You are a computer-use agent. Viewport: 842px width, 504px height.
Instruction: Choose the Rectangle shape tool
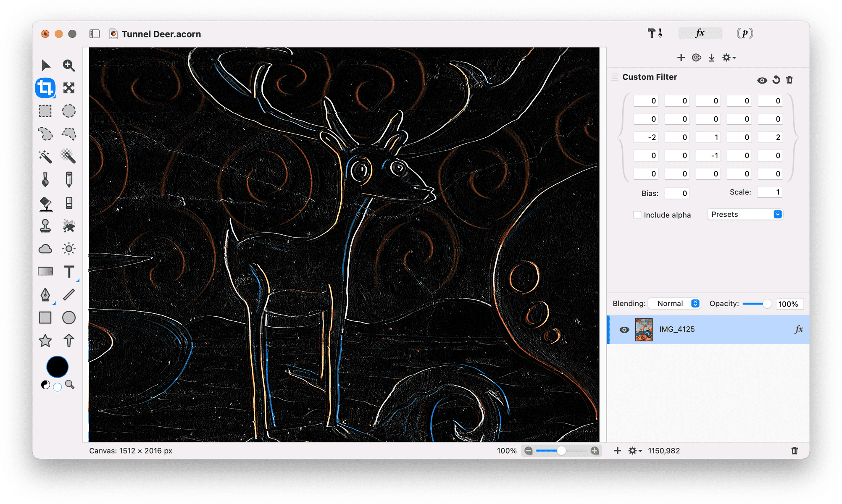(x=45, y=318)
